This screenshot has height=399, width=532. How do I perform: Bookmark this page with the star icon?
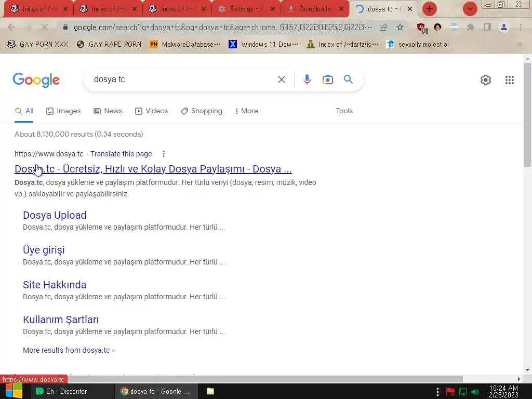tap(400, 27)
